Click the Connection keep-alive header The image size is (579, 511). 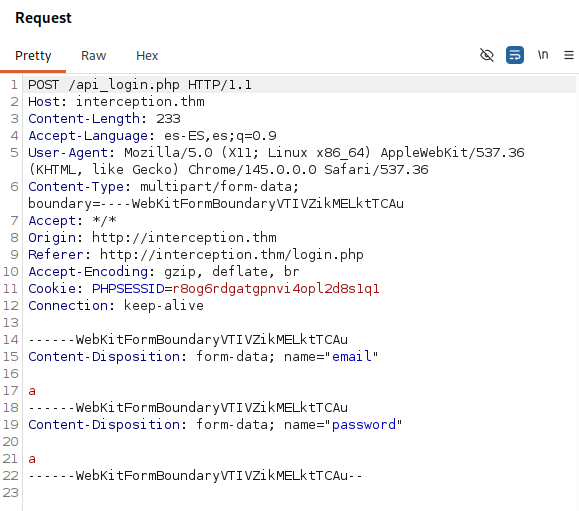[116, 306]
